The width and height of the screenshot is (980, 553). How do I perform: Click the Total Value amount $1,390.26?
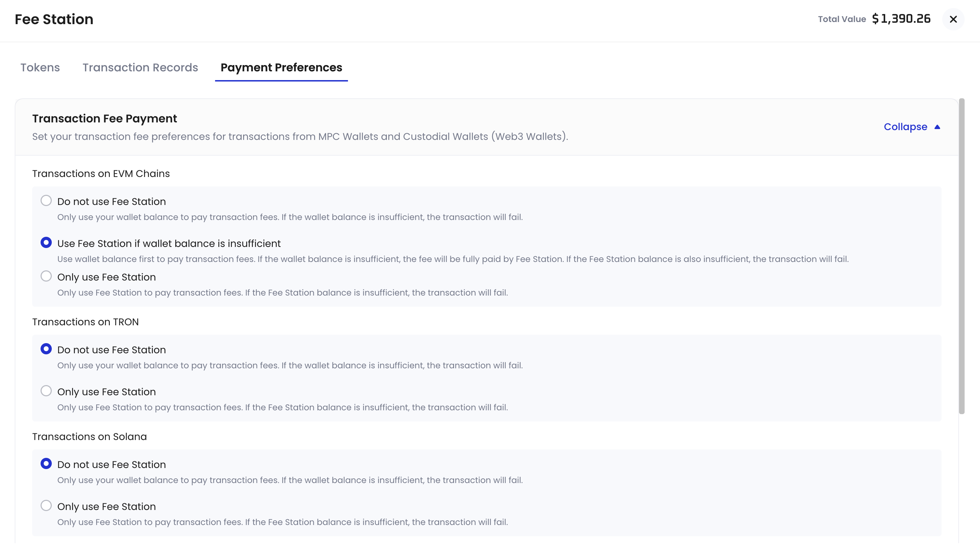click(901, 19)
